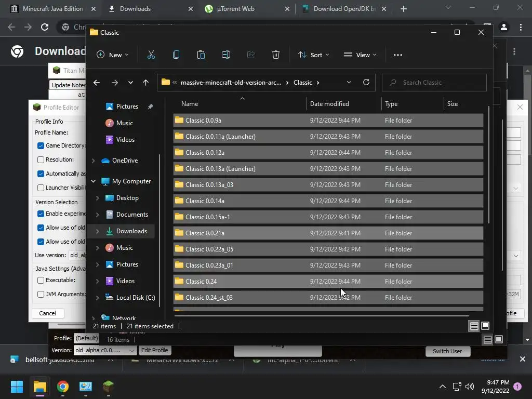Switch to Download OpenJDK tab
Screen dimensions: 532x399
pyautogui.click(x=344, y=9)
